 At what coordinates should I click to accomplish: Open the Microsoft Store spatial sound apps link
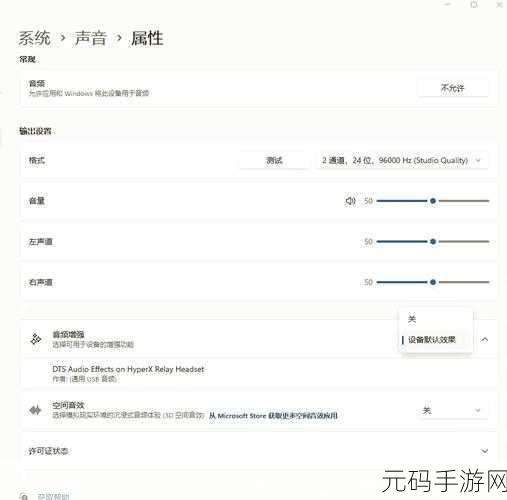click(x=273, y=416)
